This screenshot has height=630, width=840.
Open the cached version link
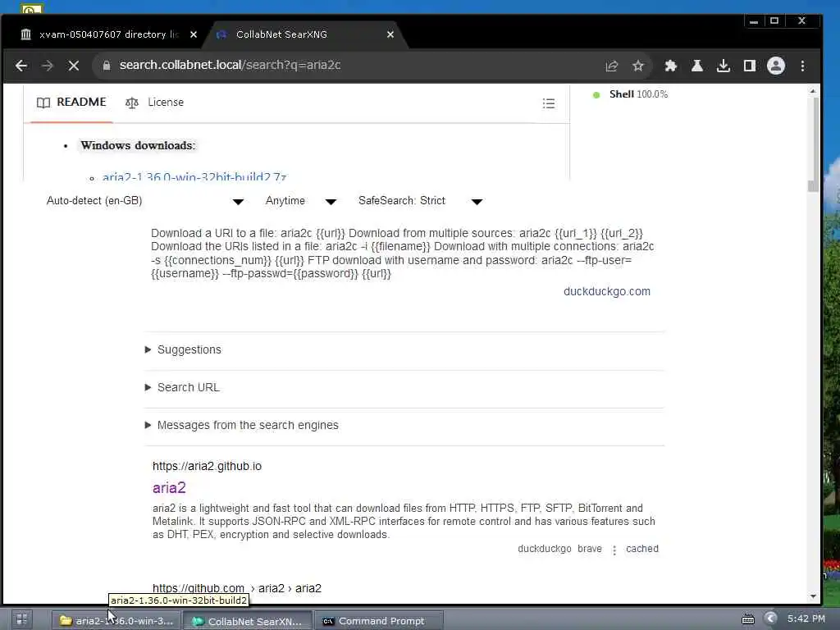click(641, 549)
